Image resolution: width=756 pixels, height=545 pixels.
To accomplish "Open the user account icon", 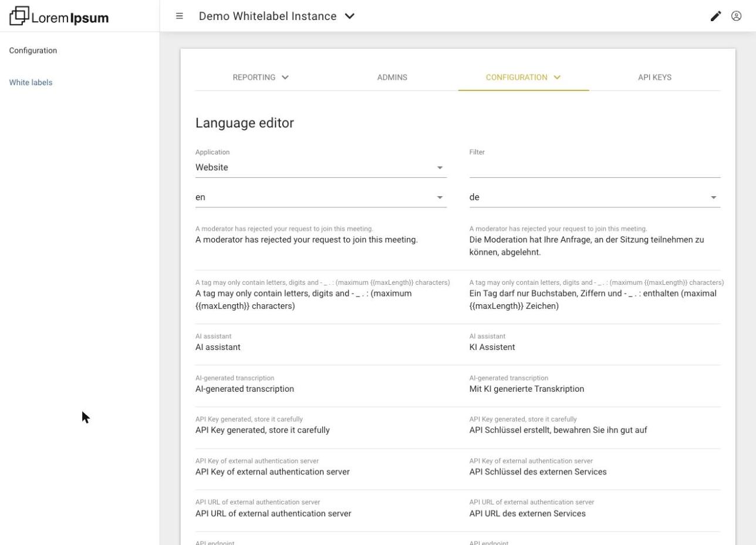I will point(736,16).
